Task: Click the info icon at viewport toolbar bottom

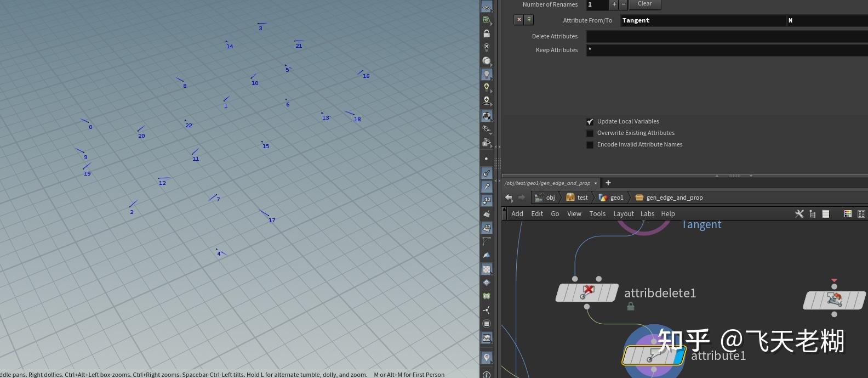Action: (486, 374)
